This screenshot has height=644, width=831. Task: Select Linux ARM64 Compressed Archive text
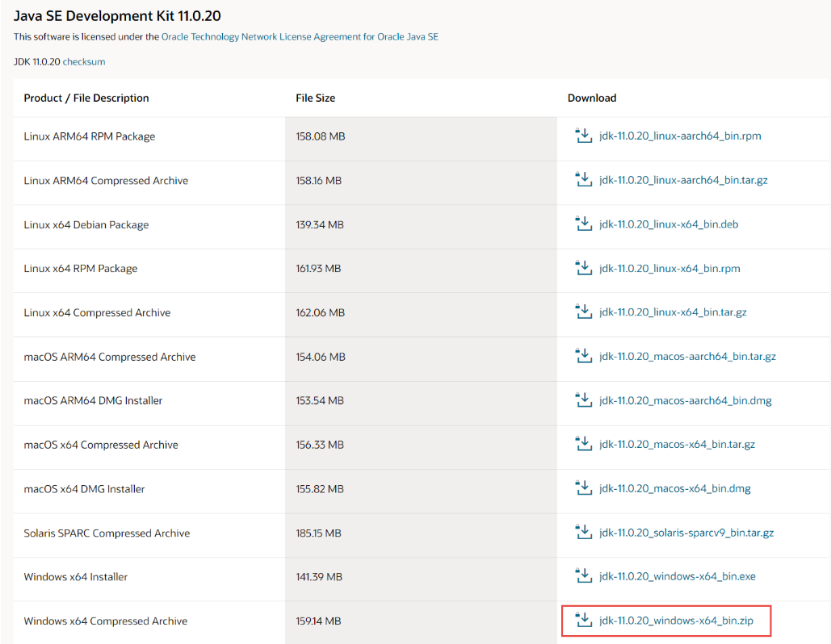(x=106, y=181)
